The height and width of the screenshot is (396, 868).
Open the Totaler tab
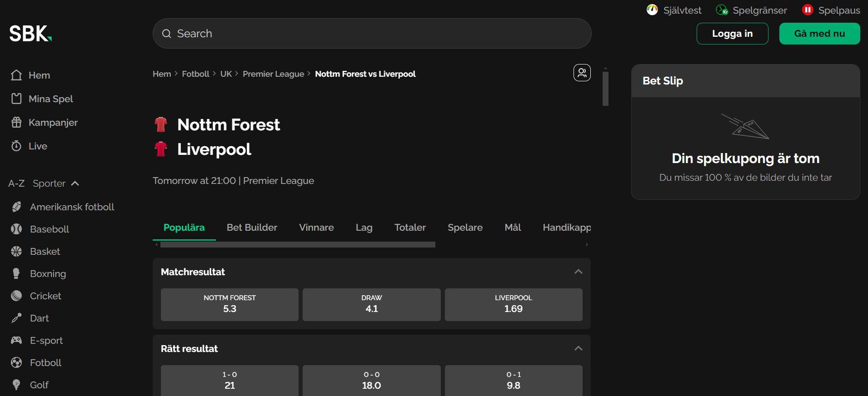(410, 228)
